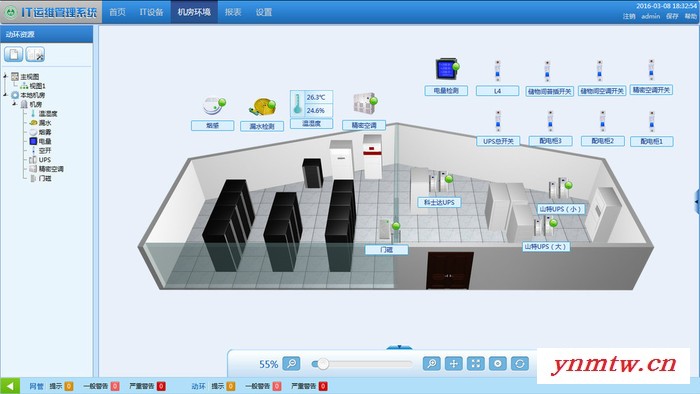Screen dimensions: 700x394
Task: Click the fit-to-screen expand icon
Action: [x=475, y=364]
